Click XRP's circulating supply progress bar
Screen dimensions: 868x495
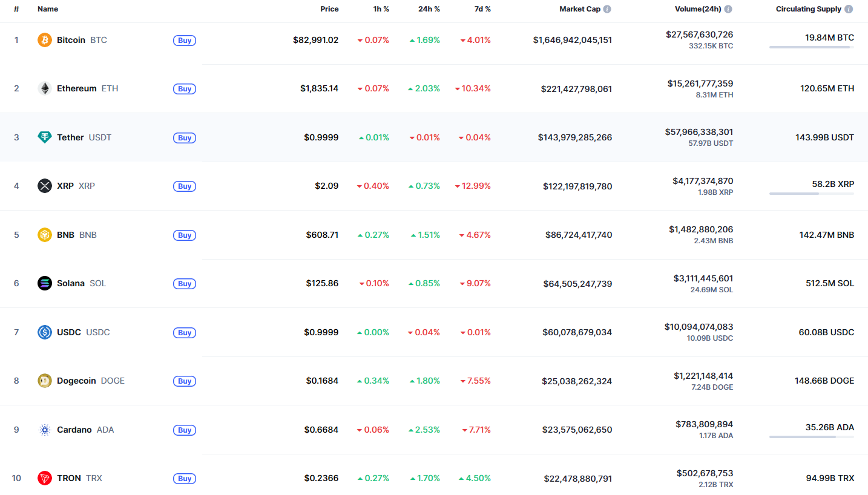pos(812,194)
